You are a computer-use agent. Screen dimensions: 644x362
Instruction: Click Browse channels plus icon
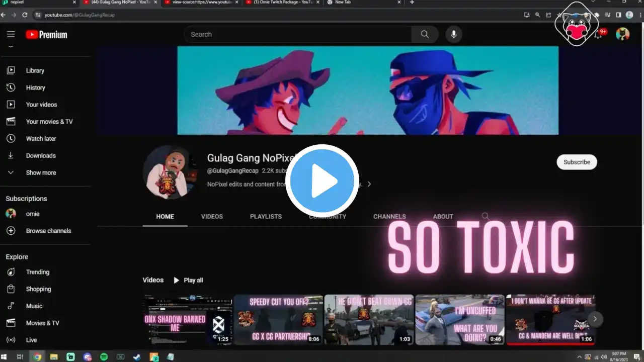[11, 231]
